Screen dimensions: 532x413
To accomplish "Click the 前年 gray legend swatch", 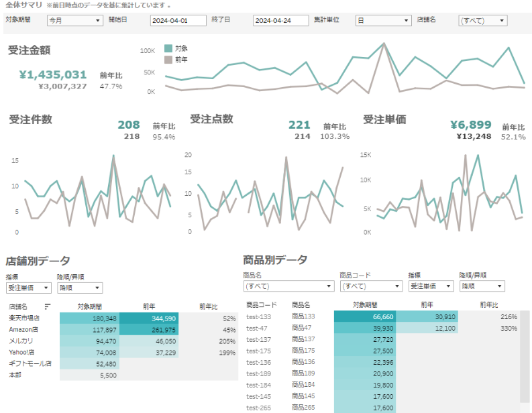I will pyautogui.click(x=168, y=59).
